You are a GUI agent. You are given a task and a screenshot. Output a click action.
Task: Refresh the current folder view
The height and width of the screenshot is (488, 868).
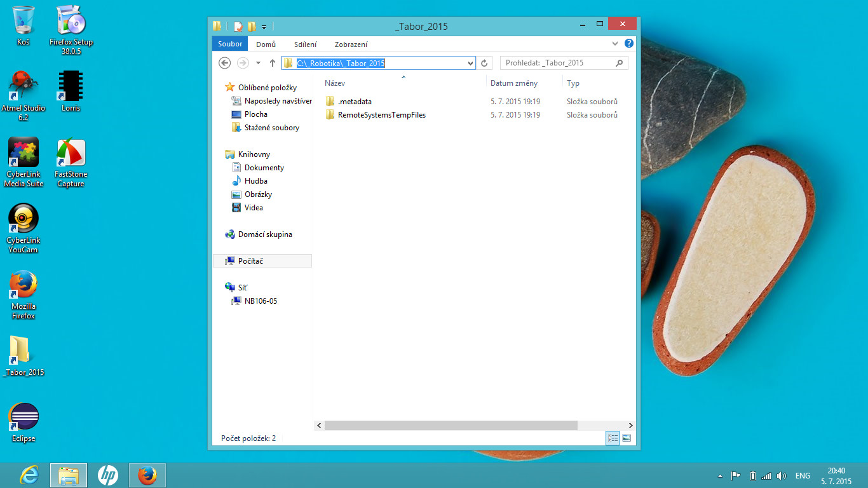coord(484,63)
